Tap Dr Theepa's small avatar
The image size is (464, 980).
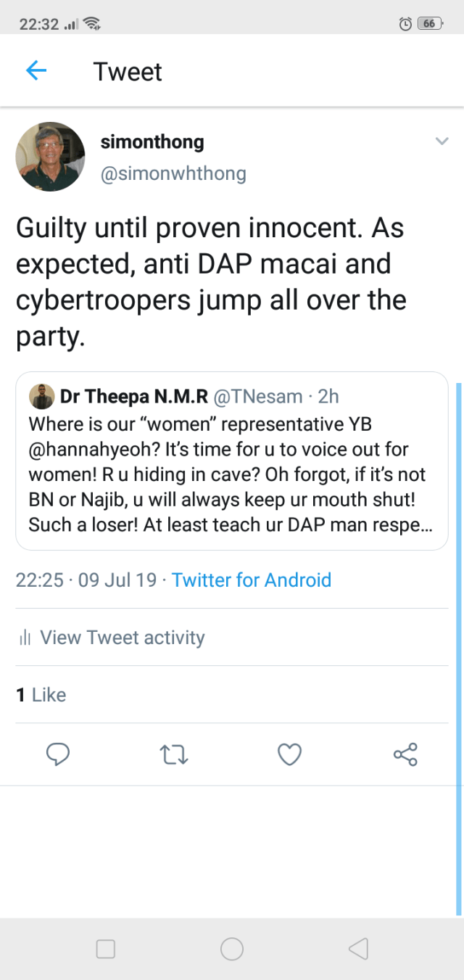pos(41,396)
